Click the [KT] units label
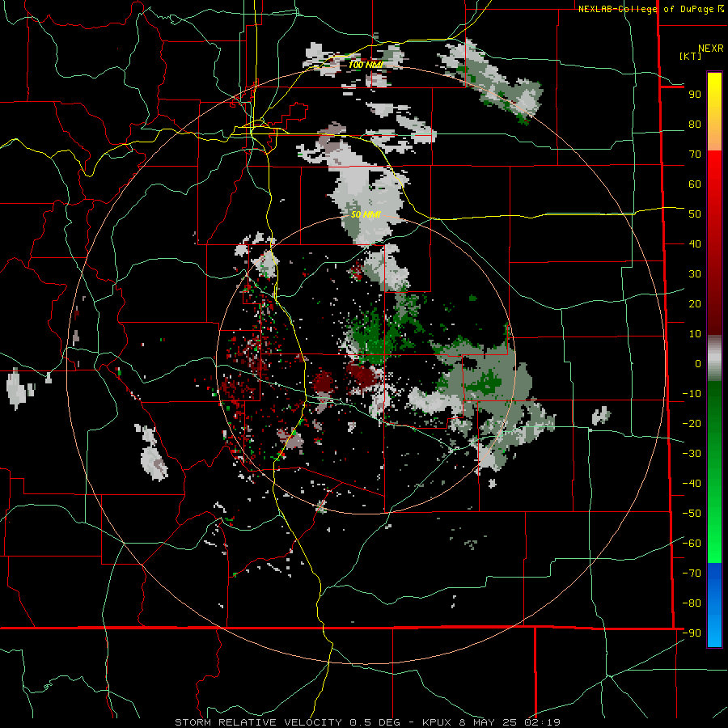Screen dimensions: 728x728 [x=691, y=56]
